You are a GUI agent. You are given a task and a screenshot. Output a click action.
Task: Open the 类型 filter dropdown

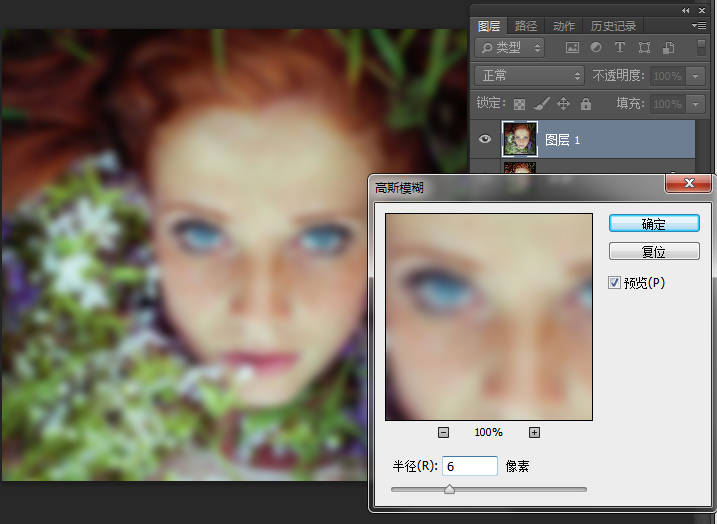coord(509,48)
